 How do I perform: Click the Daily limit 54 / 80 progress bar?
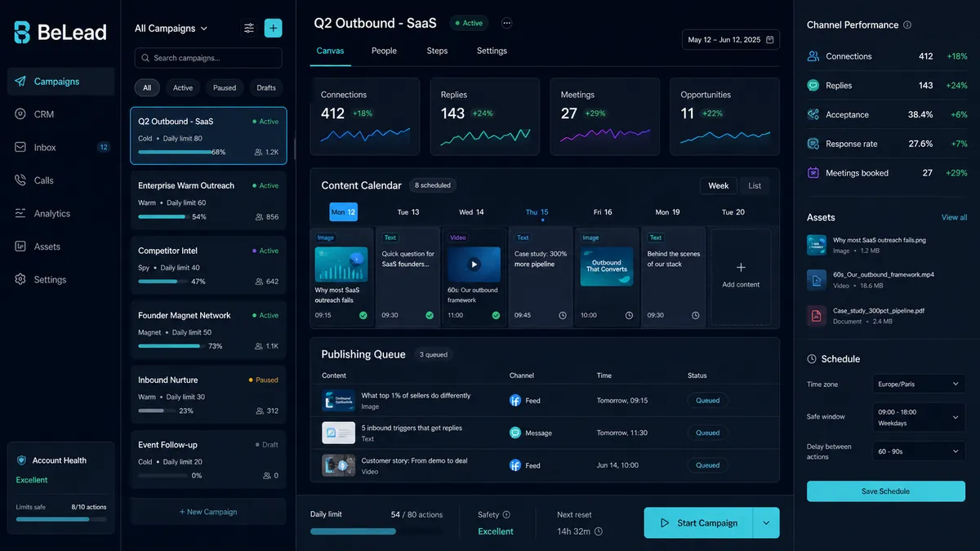(376, 531)
